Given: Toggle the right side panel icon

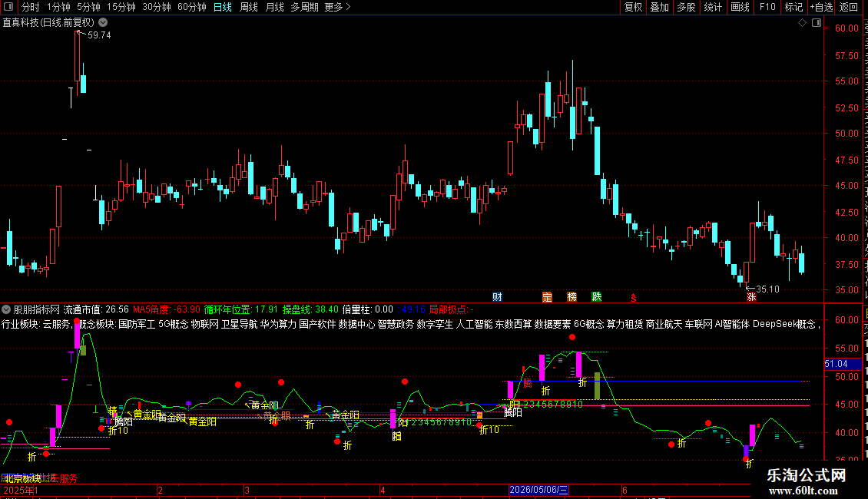Looking at the screenshot, I should point(817,23).
